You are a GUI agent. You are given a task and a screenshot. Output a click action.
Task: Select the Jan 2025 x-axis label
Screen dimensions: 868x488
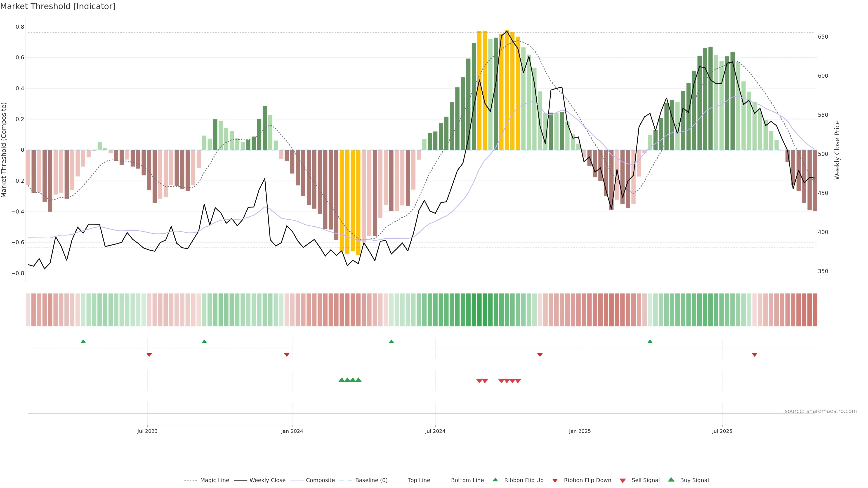(x=580, y=431)
